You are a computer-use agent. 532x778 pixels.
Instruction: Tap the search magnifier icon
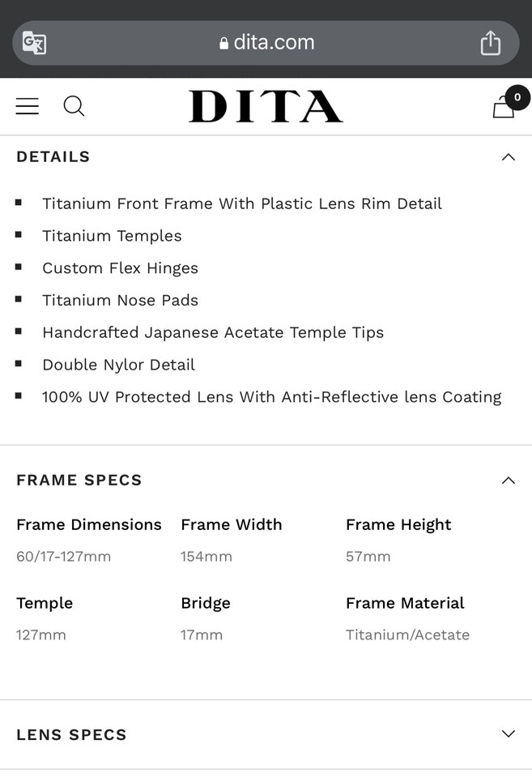74,106
